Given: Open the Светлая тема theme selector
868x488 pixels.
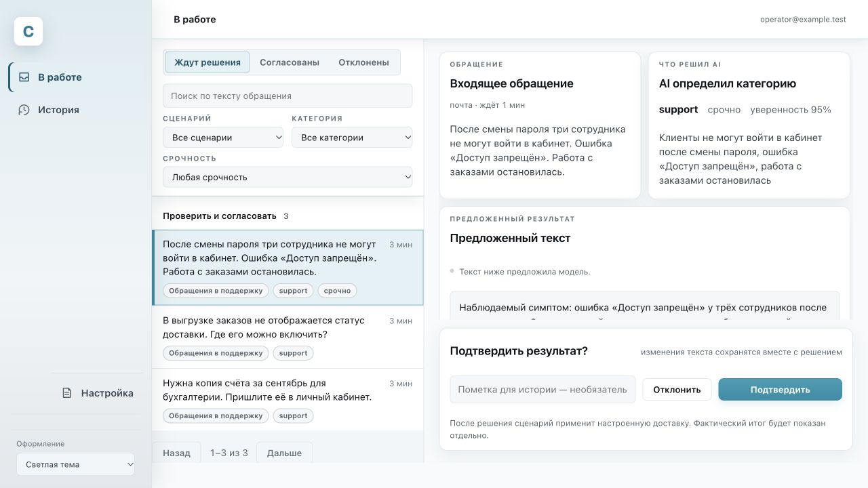Looking at the screenshot, I should coord(76,464).
